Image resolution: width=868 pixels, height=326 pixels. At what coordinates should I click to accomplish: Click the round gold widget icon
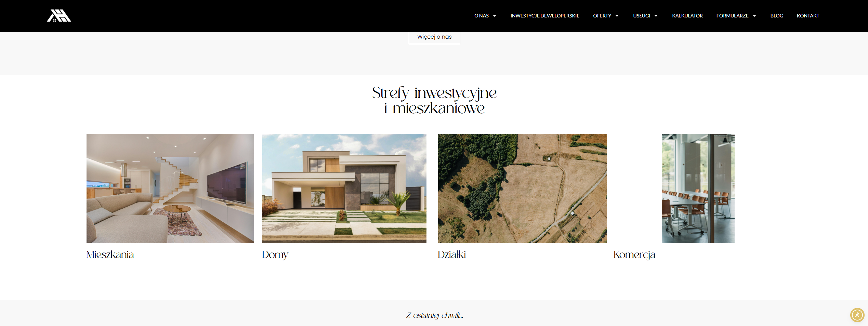pos(857,315)
